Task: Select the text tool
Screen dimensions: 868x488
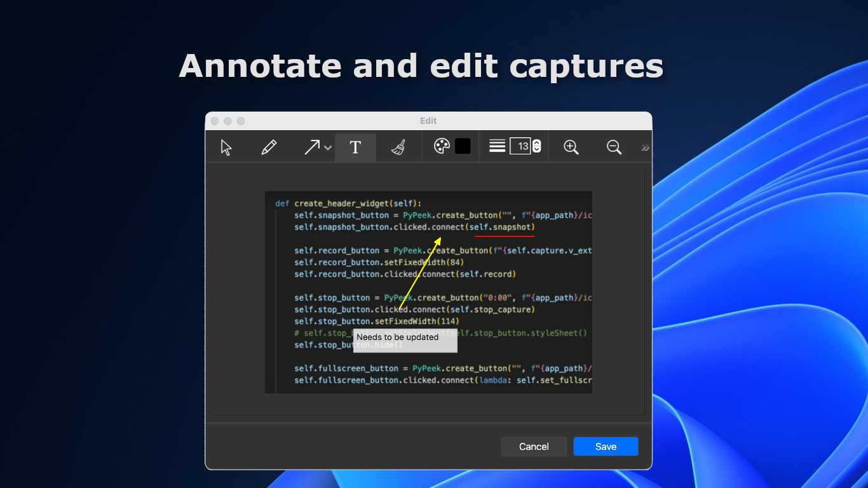Action: tap(355, 147)
